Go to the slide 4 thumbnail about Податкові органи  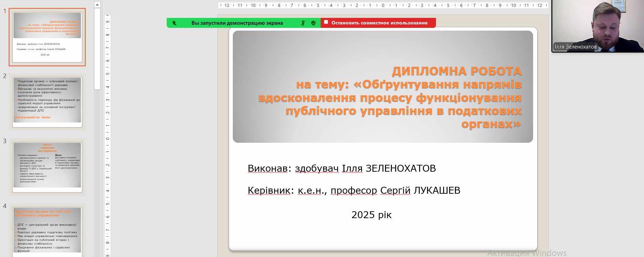point(47,231)
